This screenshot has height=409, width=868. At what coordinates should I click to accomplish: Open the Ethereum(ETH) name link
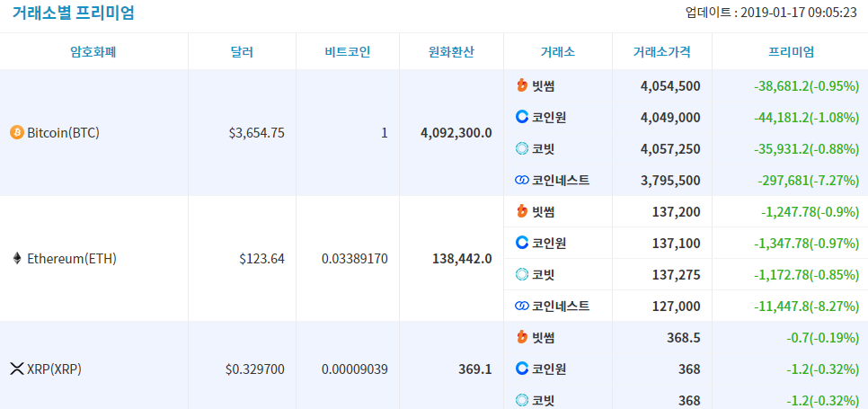72,259
